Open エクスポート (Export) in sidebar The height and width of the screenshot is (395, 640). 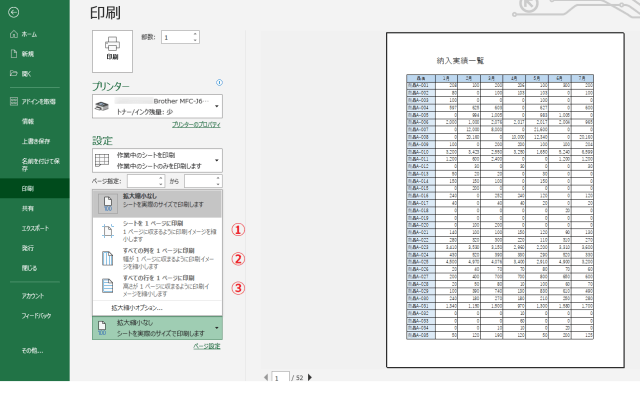click(x=35, y=228)
